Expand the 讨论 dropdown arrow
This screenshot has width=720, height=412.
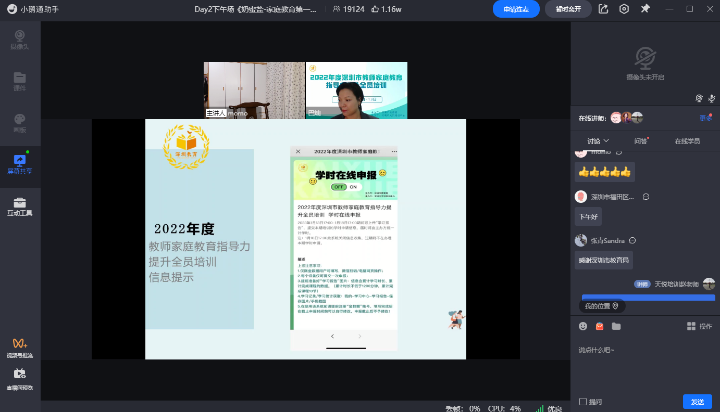click(x=608, y=141)
